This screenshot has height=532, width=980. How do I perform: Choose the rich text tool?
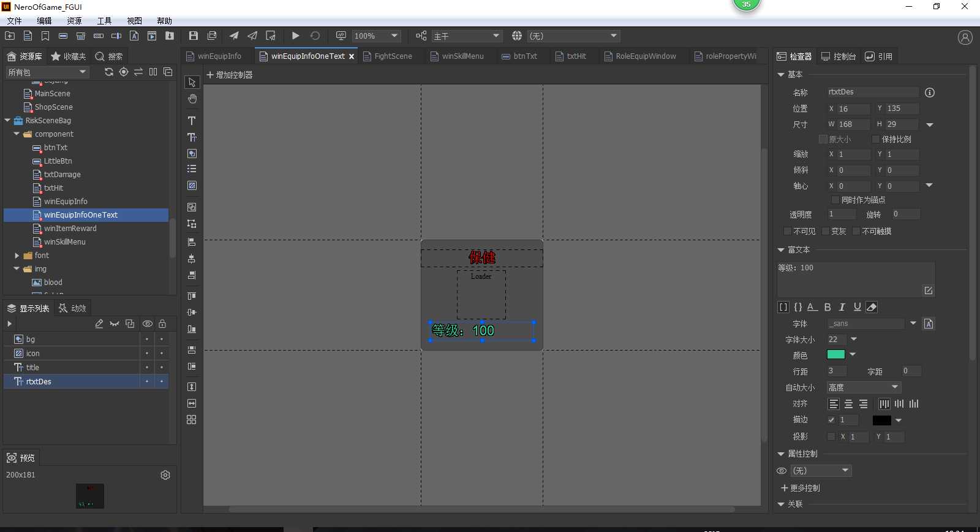pyautogui.click(x=192, y=137)
